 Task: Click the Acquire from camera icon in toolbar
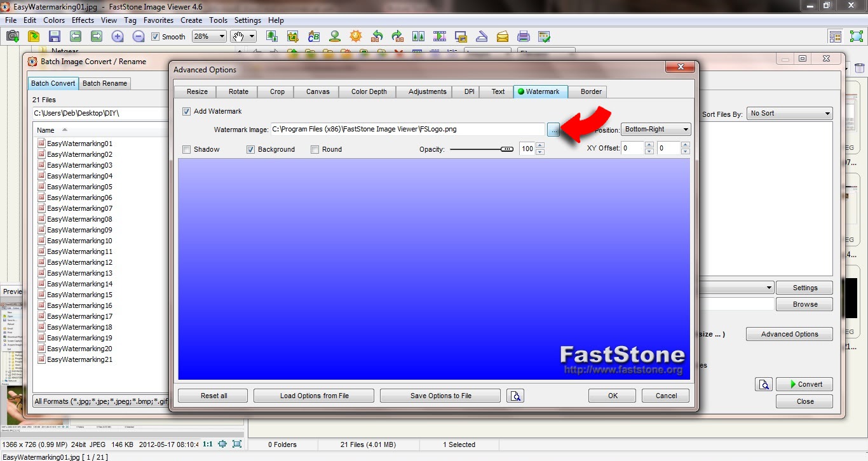tap(12, 36)
